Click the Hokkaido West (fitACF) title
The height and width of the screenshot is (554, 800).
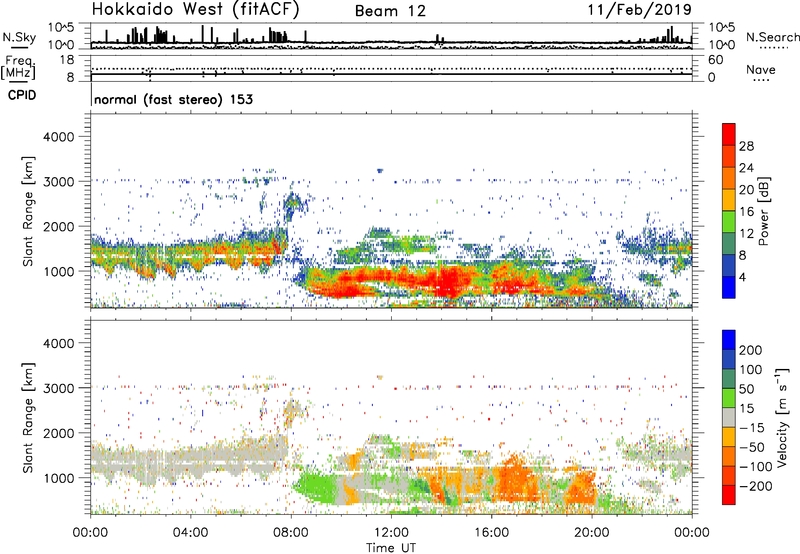tap(196, 10)
